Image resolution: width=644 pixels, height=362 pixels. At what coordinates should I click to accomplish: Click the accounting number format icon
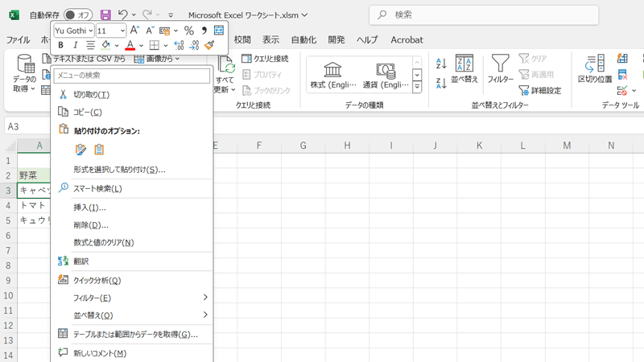(x=165, y=31)
